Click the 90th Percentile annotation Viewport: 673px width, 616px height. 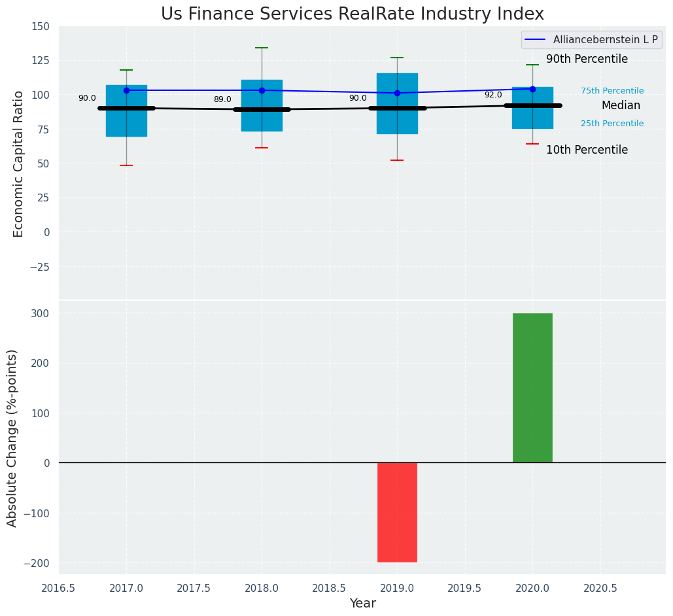(x=587, y=60)
